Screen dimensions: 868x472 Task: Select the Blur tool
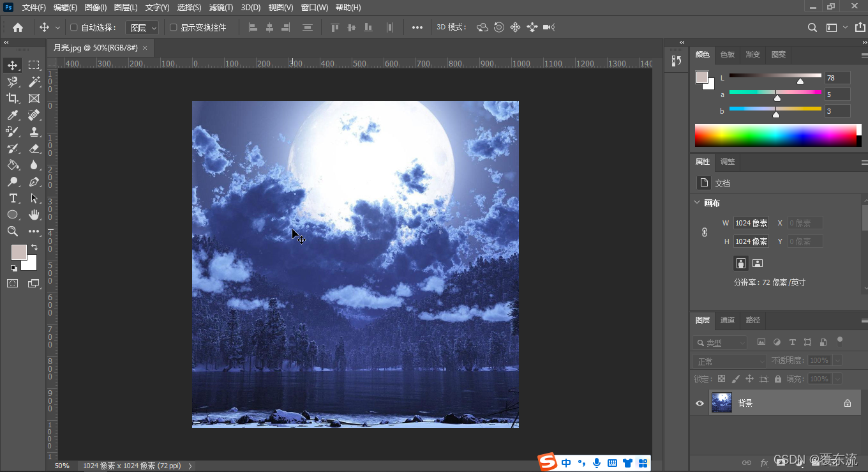[34, 165]
